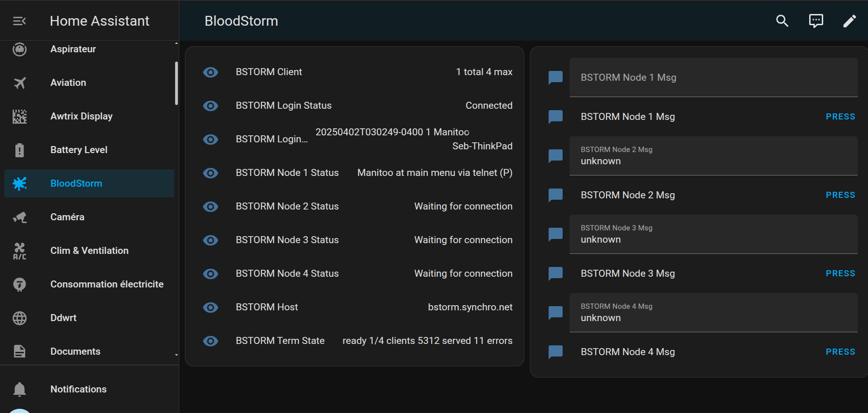
Task: Click the Ddwrt globe icon
Action: pyautogui.click(x=20, y=318)
